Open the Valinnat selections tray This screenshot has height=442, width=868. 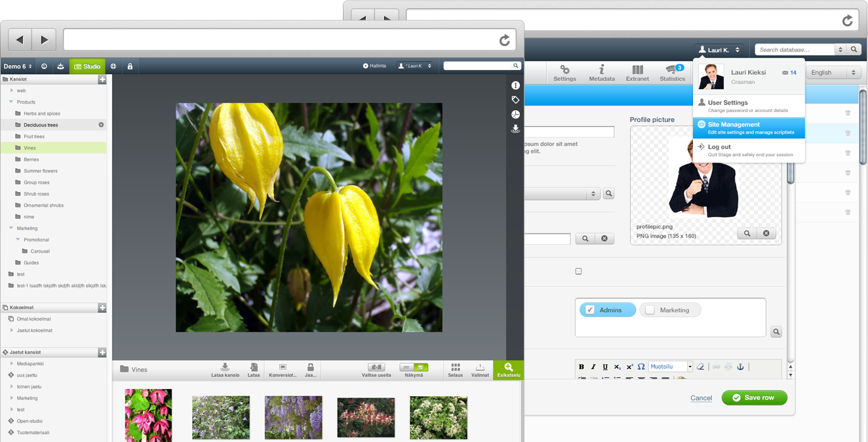[x=480, y=370]
